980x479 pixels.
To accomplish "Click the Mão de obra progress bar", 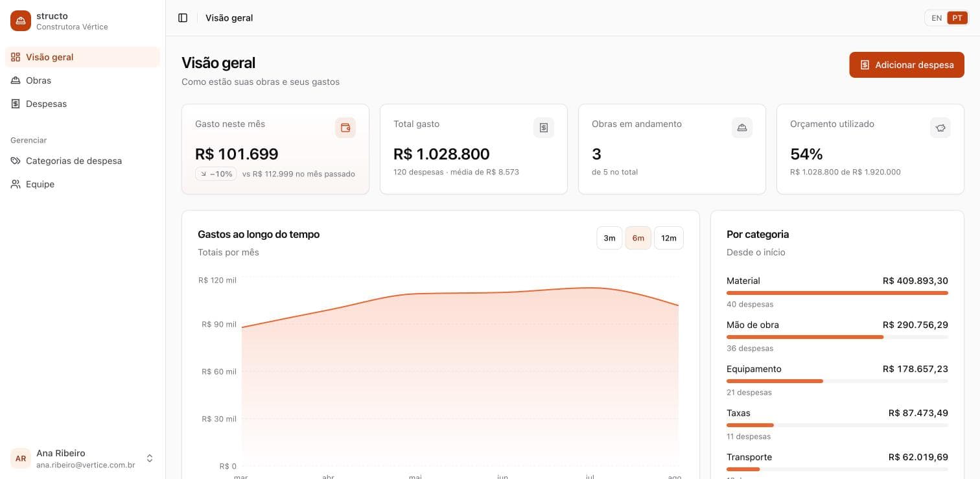I will [x=837, y=337].
